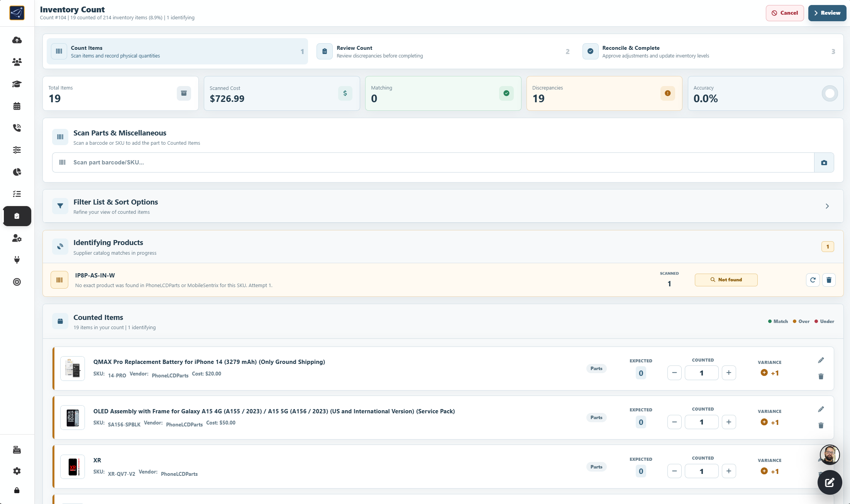Open the calendar sidebar icon
The image size is (850, 504).
17,106
